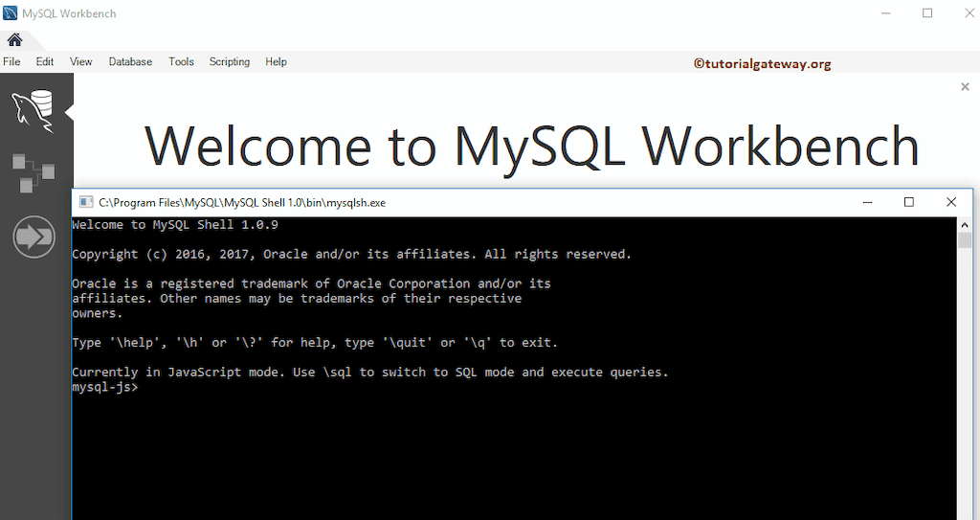Viewport: 980px width, 520px height.
Task: Open the Tools menu
Action: 181,61
